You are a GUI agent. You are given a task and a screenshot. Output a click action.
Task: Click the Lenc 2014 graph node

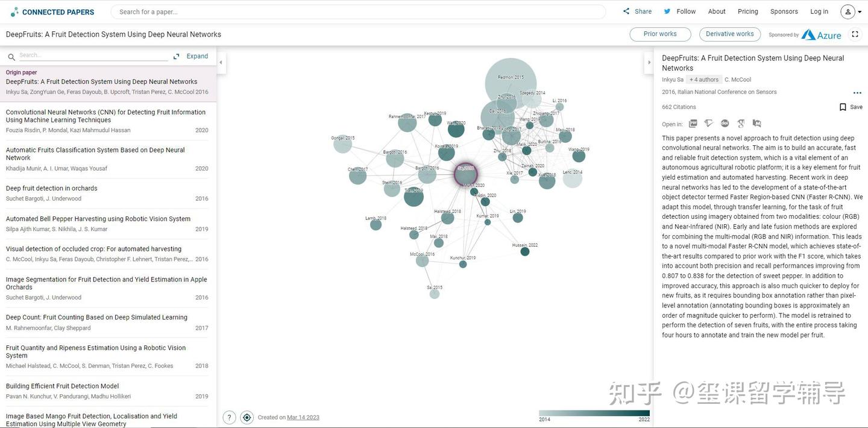click(573, 178)
